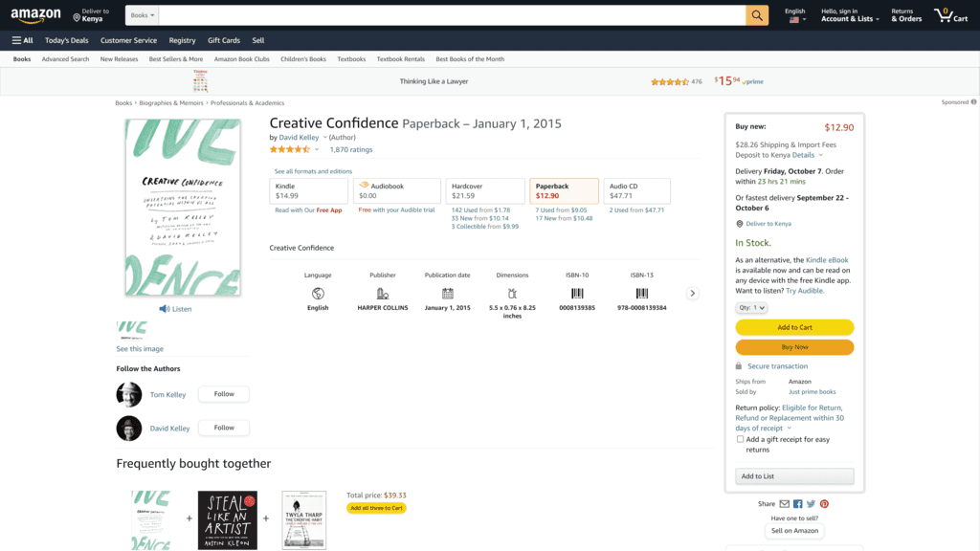
Task: Click the Dimensions icon
Action: coord(513,293)
